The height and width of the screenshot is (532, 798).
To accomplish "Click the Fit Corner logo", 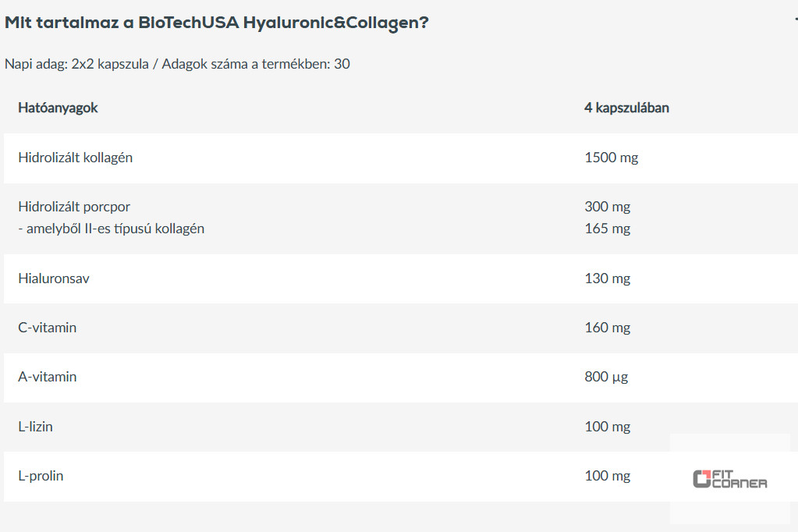I will point(730,479).
